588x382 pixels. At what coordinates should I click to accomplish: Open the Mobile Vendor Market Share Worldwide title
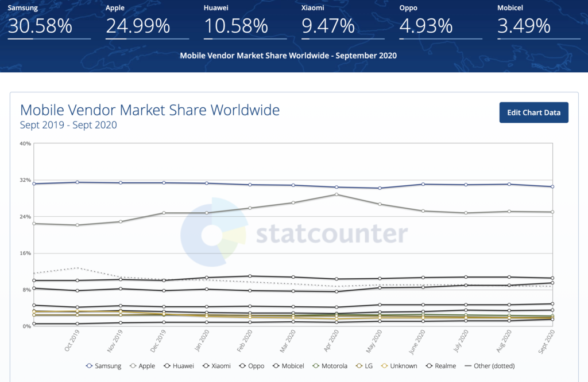point(150,110)
